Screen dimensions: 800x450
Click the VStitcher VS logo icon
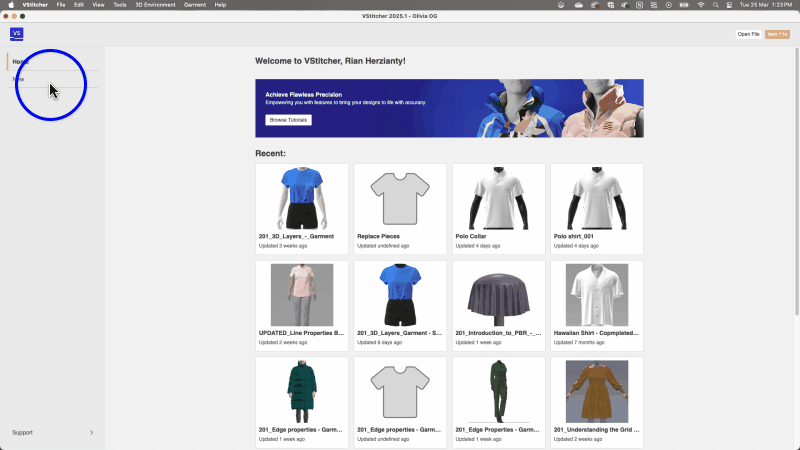click(x=16, y=34)
